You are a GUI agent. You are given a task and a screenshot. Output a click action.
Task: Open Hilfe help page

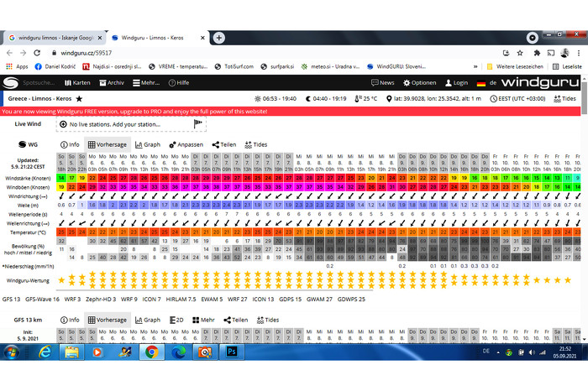click(178, 83)
